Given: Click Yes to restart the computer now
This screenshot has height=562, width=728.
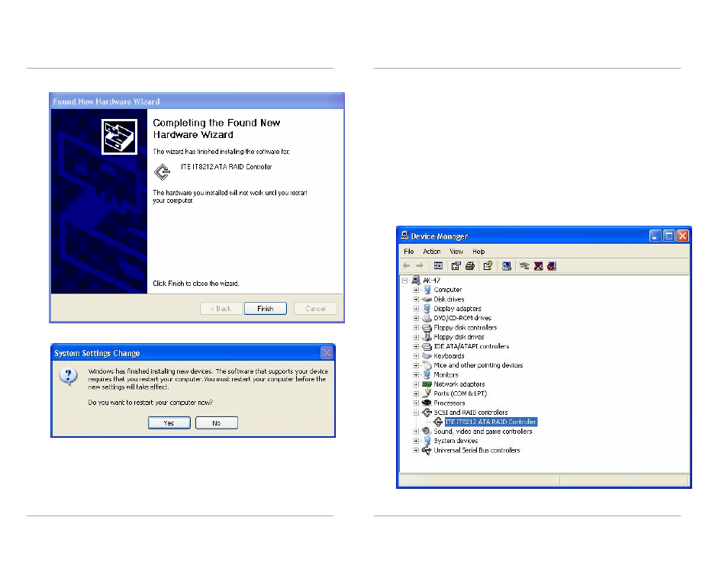Looking at the screenshot, I should click(x=169, y=422).
